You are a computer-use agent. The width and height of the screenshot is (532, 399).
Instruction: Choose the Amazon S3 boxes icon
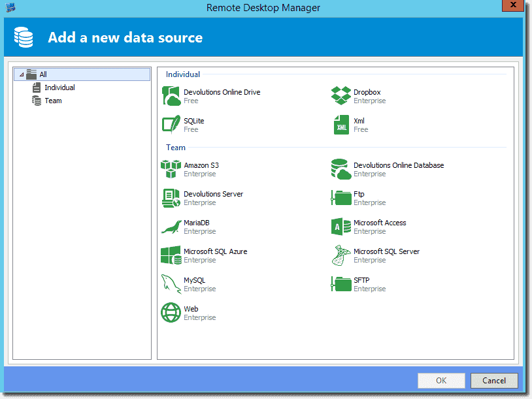point(171,169)
